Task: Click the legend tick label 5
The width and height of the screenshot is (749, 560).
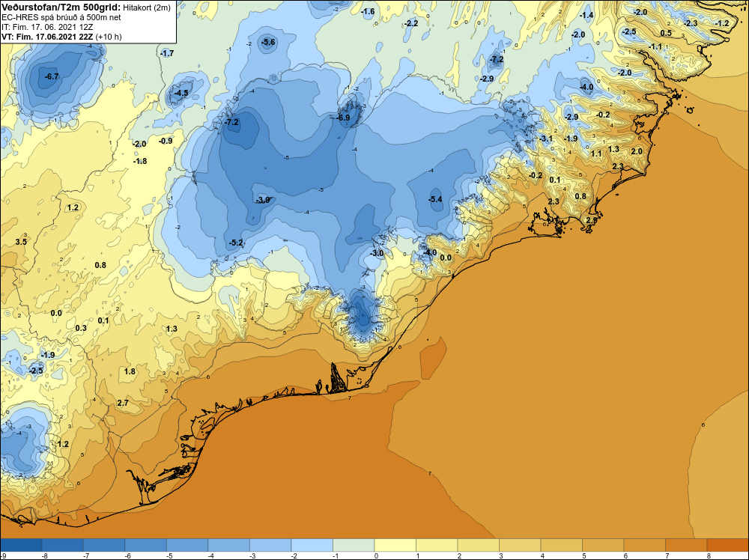Action: (583, 556)
